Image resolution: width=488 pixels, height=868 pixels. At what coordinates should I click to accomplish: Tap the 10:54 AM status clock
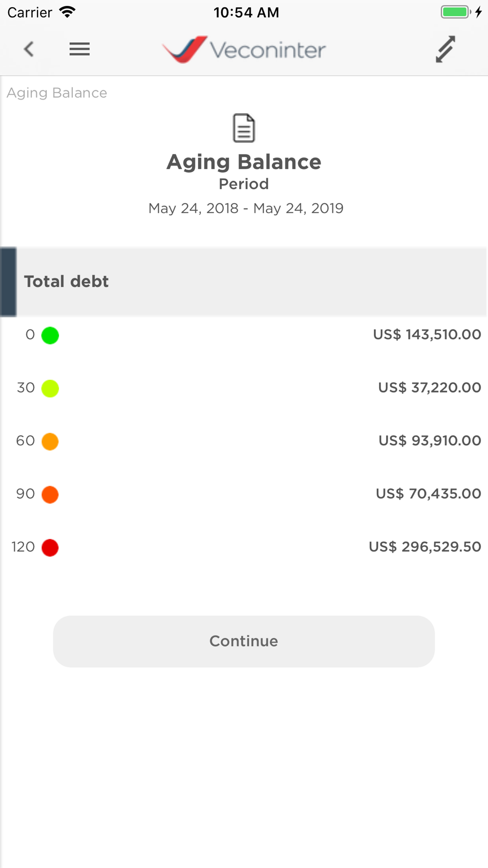point(246,12)
